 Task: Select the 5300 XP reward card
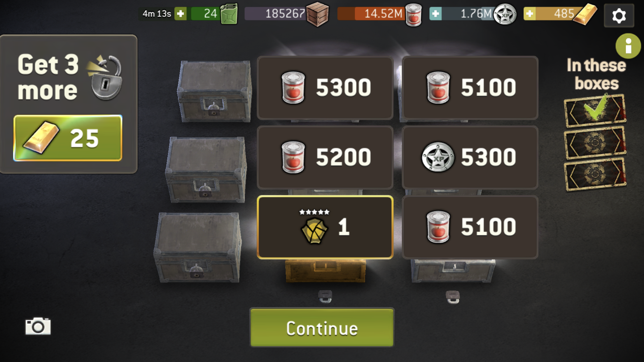470,158
